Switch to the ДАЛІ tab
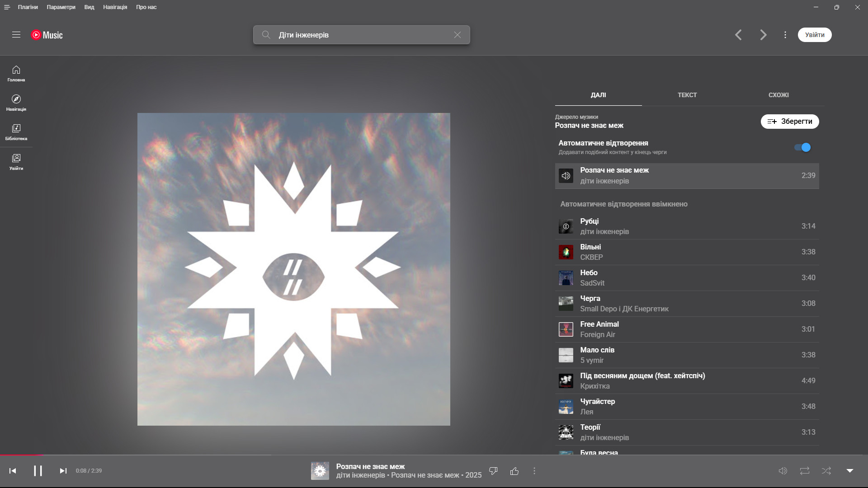This screenshot has height=488, width=868. click(x=599, y=95)
